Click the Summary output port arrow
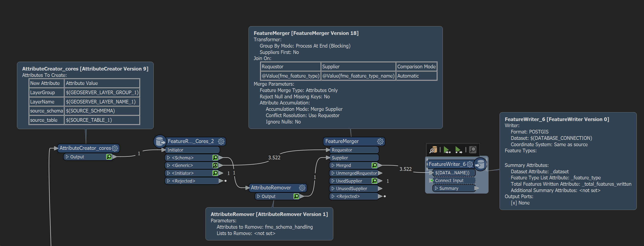Viewport: 644px width, 246px height. (477, 188)
